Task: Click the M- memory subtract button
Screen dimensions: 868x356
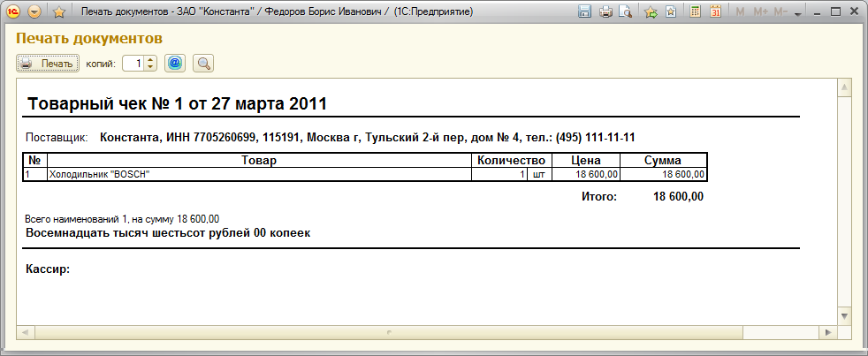Action: (780, 11)
